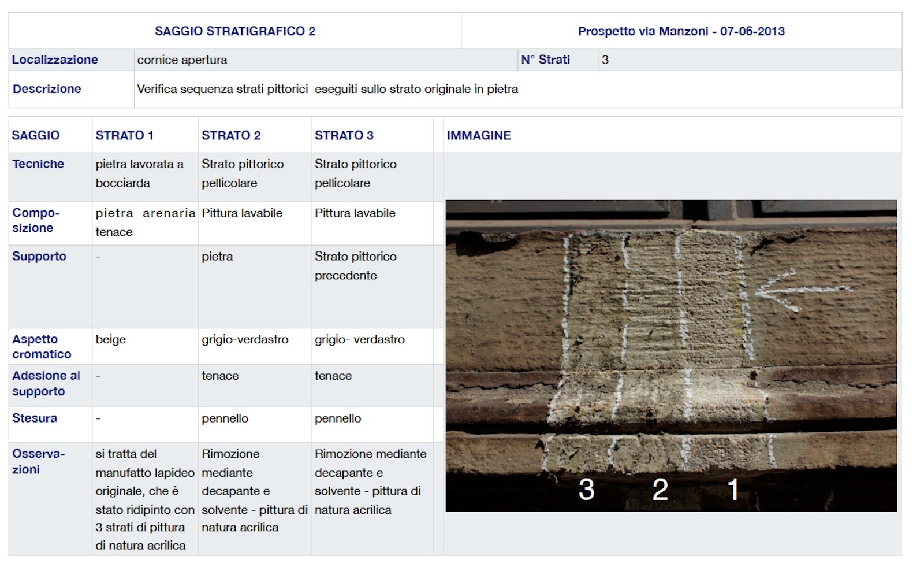Select the Osservazioni row label
Image resolution: width=924 pixels, height=578 pixels.
click(38, 461)
